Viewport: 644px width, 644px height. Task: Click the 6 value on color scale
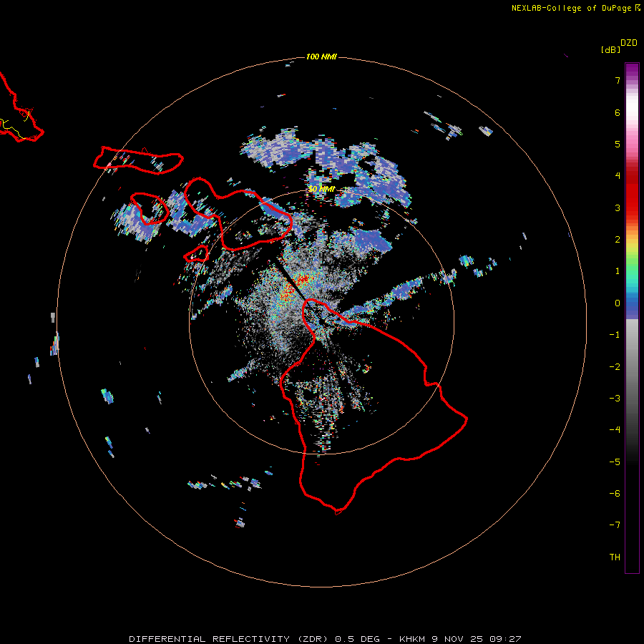[618, 112]
